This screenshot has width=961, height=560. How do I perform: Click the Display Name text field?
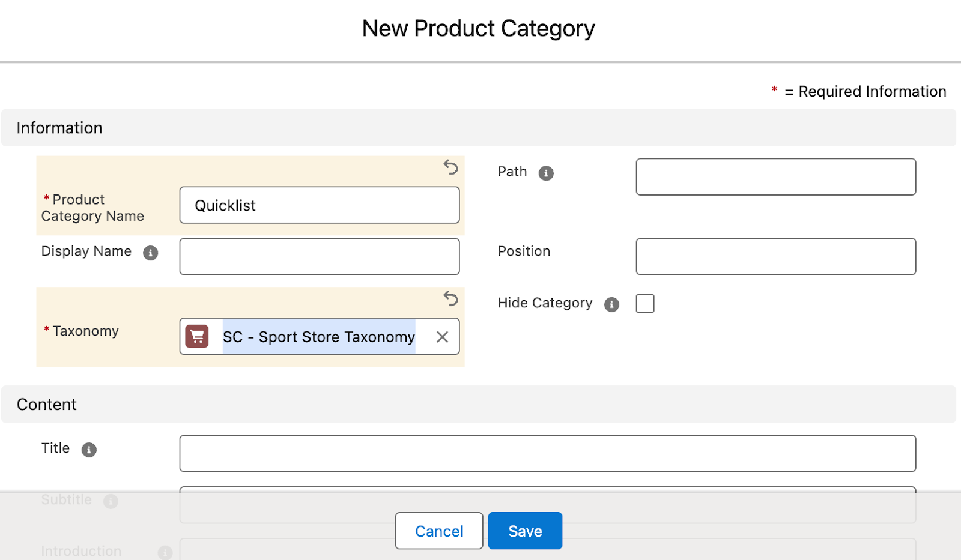tap(319, 257)
